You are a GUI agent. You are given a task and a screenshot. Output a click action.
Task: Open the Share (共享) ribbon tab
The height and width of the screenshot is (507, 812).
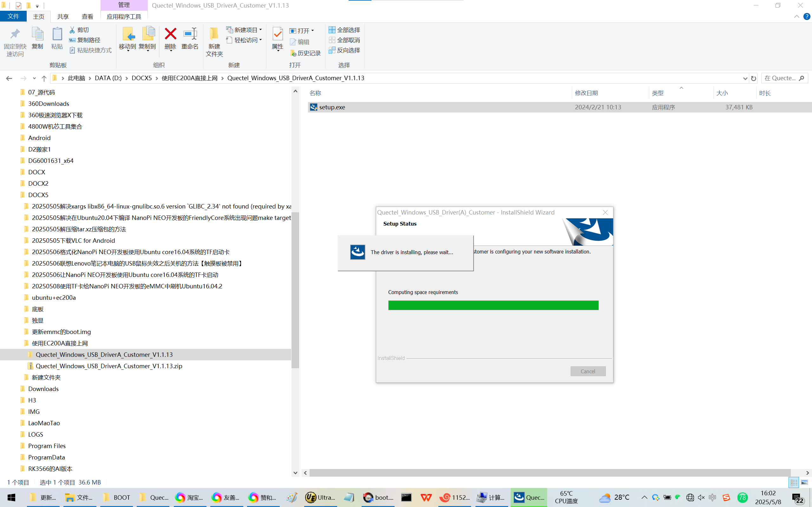63,16
